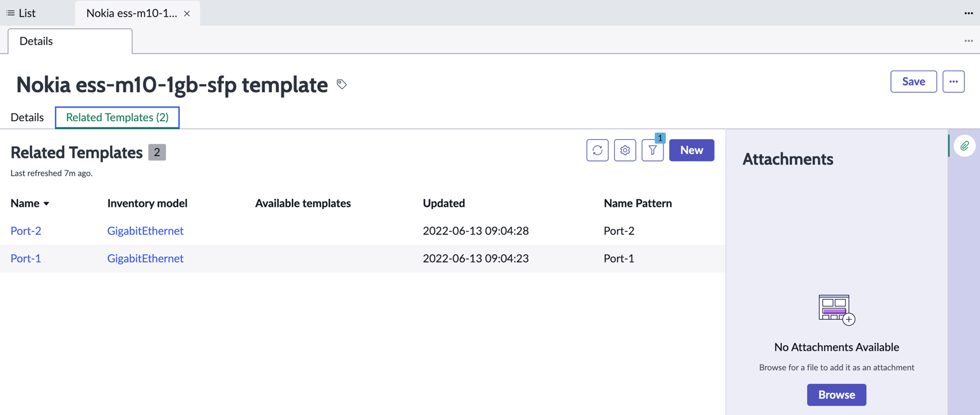
Task: Click the add attachment illustration icon
Action: coord(836,310)
